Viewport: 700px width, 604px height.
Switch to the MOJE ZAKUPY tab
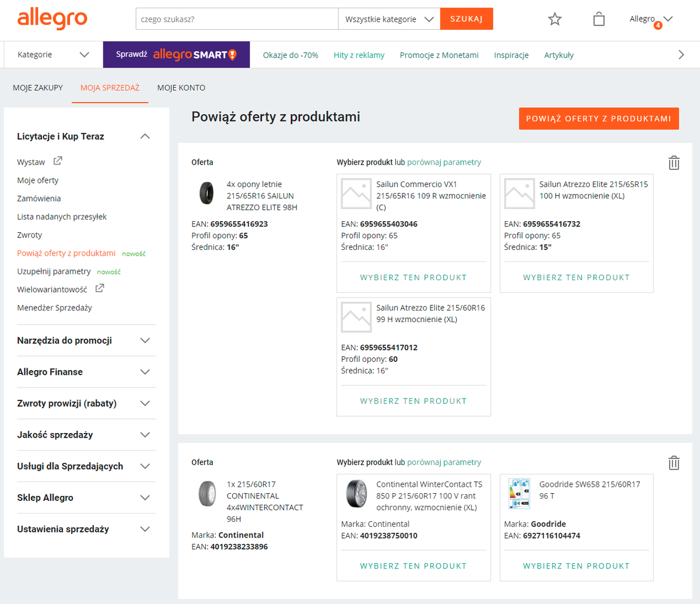click(38, 88)
